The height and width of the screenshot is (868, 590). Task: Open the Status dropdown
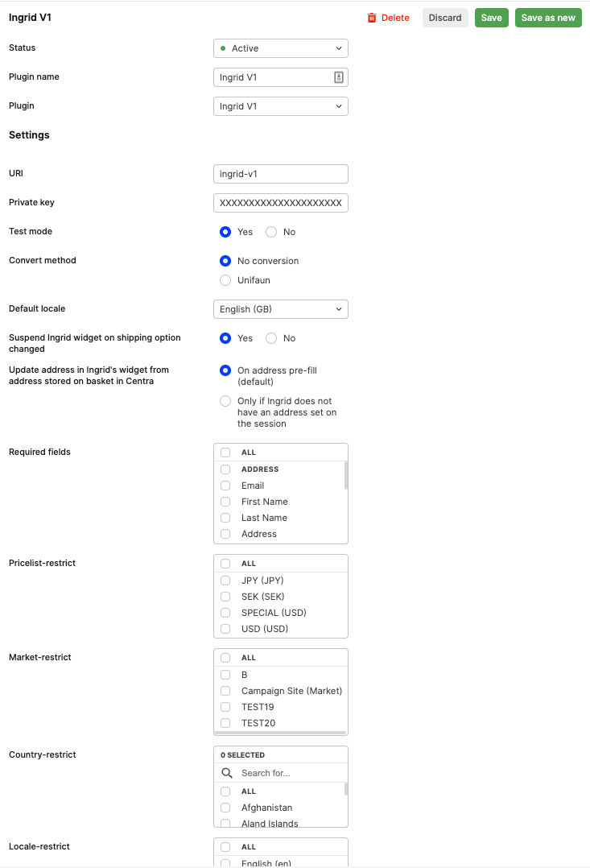[280, 48]
